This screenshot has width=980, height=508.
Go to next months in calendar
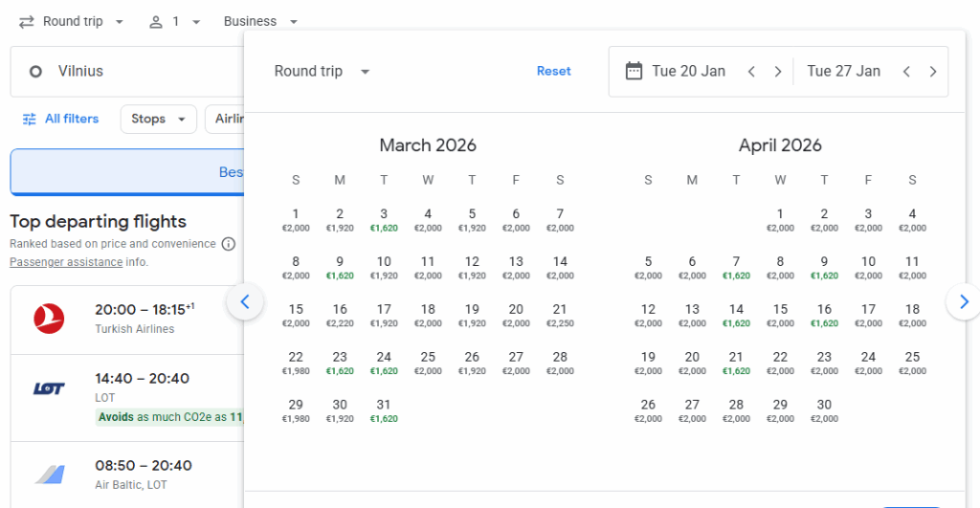[963, 301]
